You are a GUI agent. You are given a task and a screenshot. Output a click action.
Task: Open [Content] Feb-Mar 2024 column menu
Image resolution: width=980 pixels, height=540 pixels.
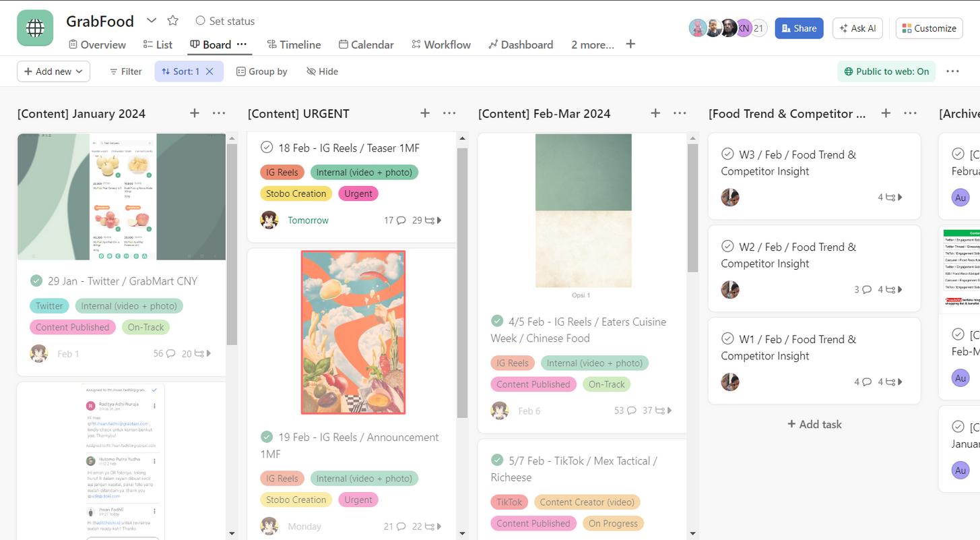680,113
